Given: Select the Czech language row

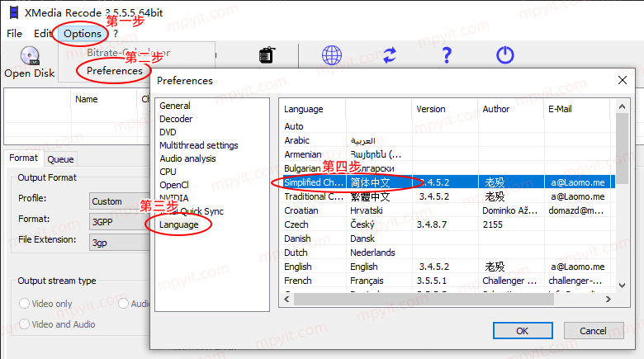Looking at the screenshot, I should coord(447,224).
